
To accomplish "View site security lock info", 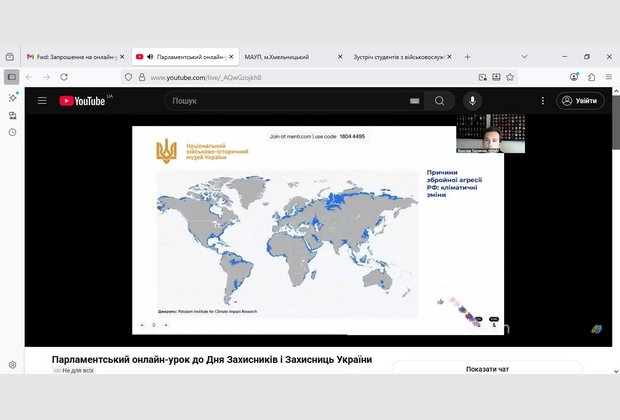I will (142, 77).
